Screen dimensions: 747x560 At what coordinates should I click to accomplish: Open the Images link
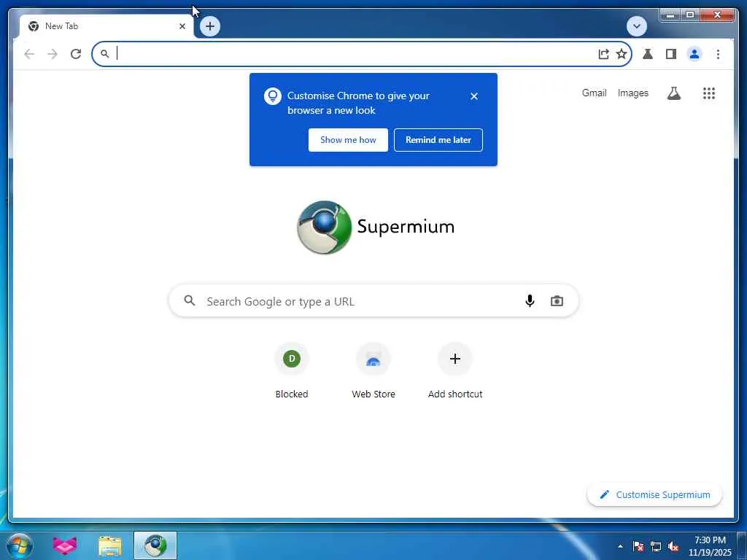tap(633, 93)
